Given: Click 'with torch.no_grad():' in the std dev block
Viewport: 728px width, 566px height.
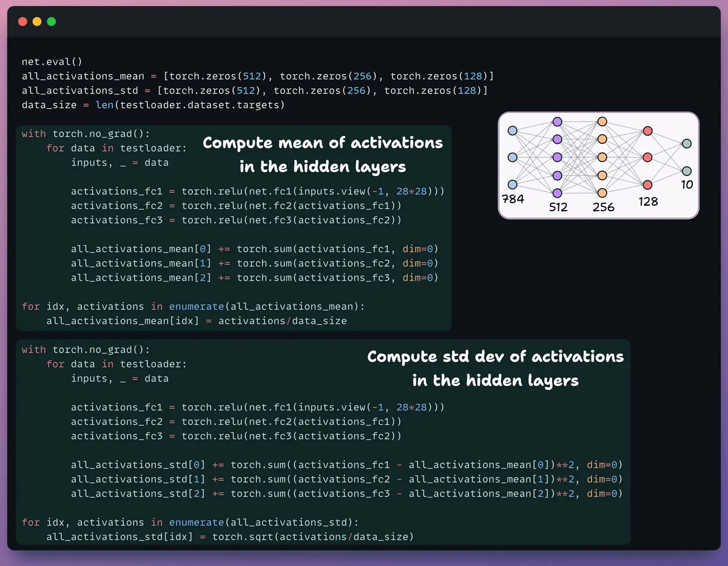Looking at the screenshot, I should pos(86,349).
